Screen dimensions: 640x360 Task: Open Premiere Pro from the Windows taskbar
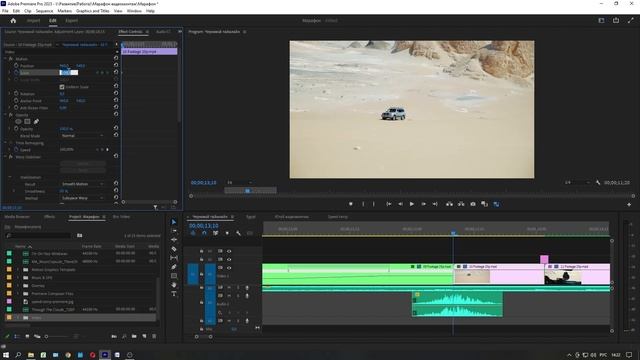105,355
